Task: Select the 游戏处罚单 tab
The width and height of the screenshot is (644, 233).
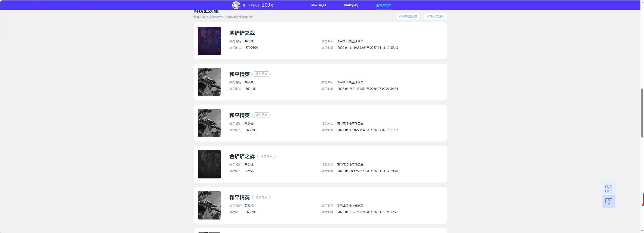Action: pyautogui.click(x=384, y=5)
